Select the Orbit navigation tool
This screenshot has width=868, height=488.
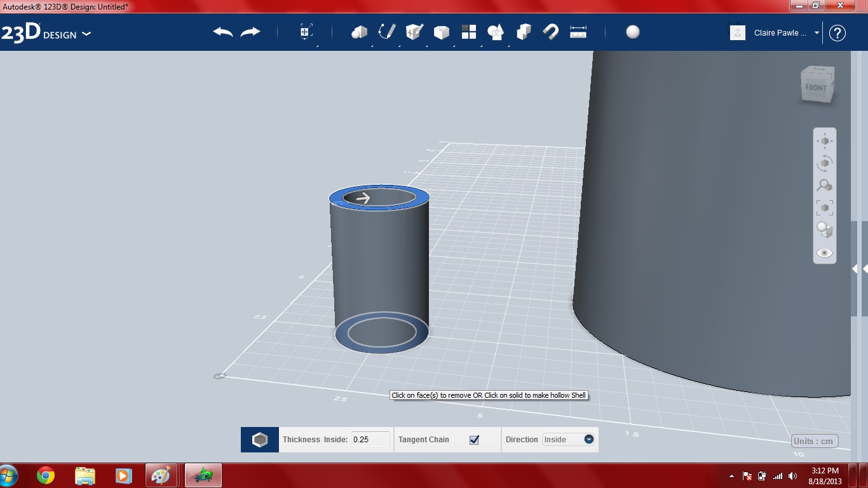[825, 163]
